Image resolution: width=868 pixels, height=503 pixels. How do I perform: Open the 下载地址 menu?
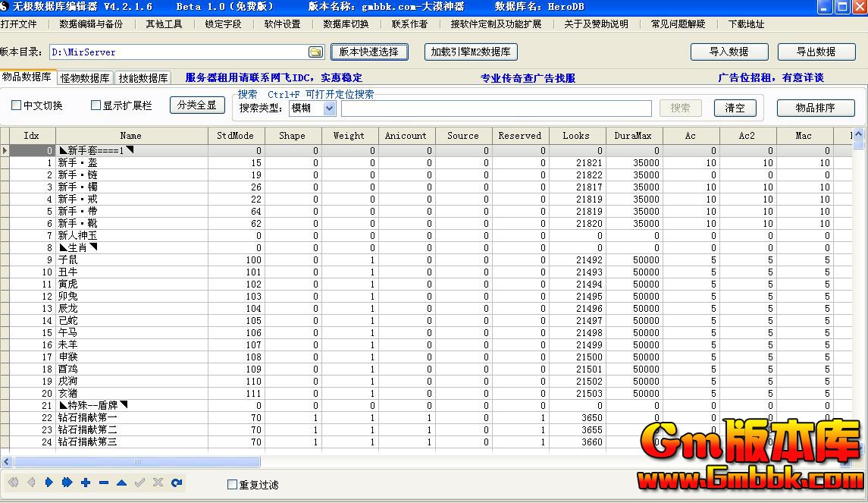coord(746,24)
